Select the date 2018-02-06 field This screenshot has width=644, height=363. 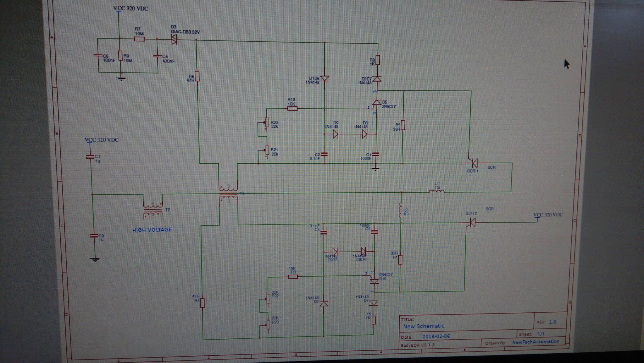(x=436, y=336)
